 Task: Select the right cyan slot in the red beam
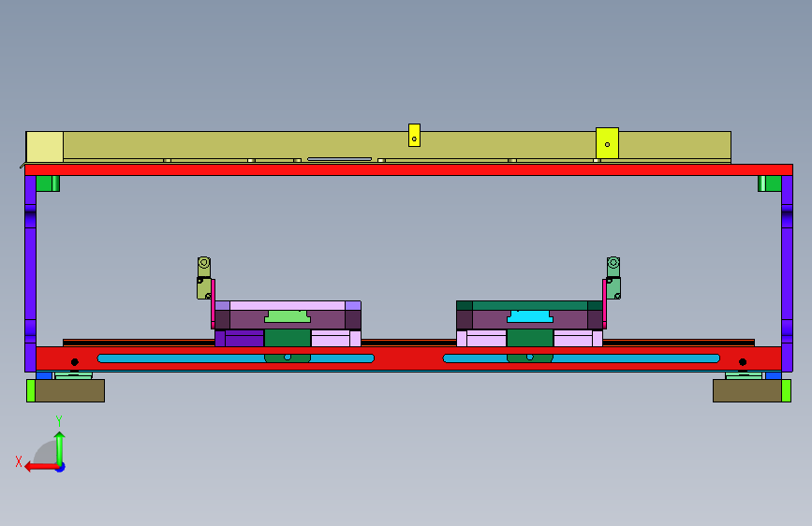point(581,358)
